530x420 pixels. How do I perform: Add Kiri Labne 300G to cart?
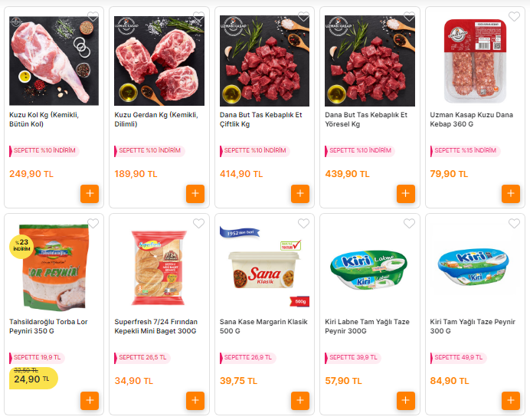point(406,400)
